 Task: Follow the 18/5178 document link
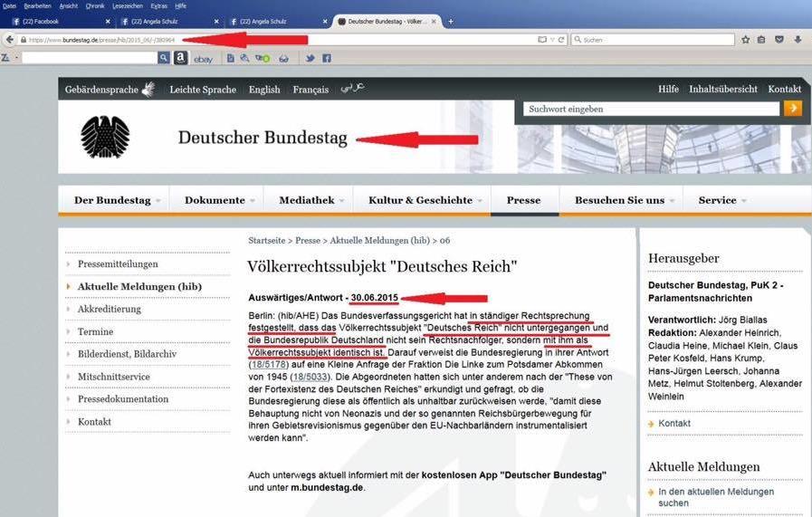click(x=269, y=364)
